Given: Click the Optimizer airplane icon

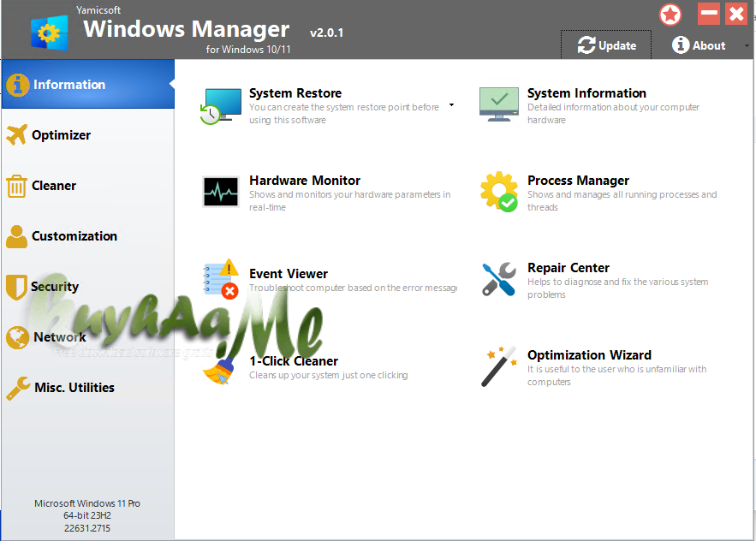Looking at the screenshot, I should (x=17, y=135).
